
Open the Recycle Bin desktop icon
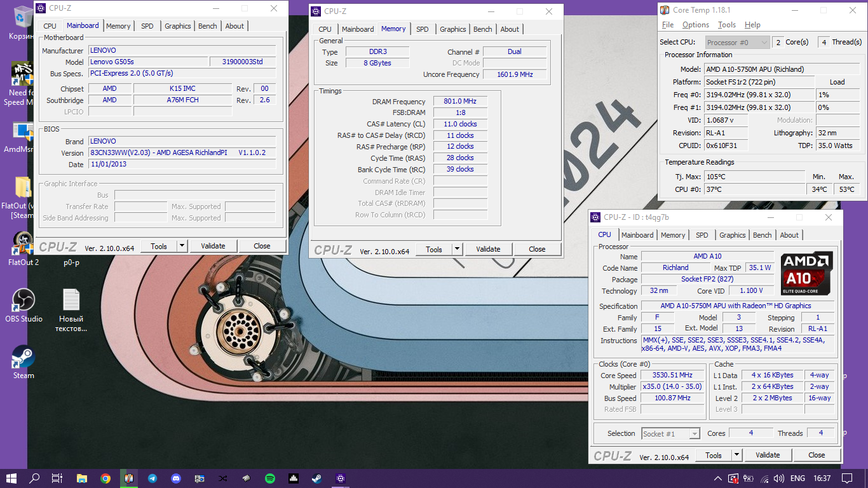[x=23, y=22]
